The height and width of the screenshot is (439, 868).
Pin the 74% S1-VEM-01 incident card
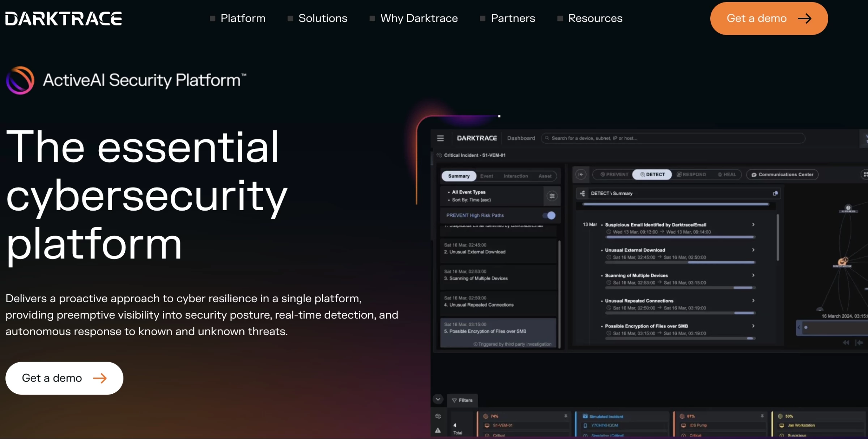click(566, 416)
